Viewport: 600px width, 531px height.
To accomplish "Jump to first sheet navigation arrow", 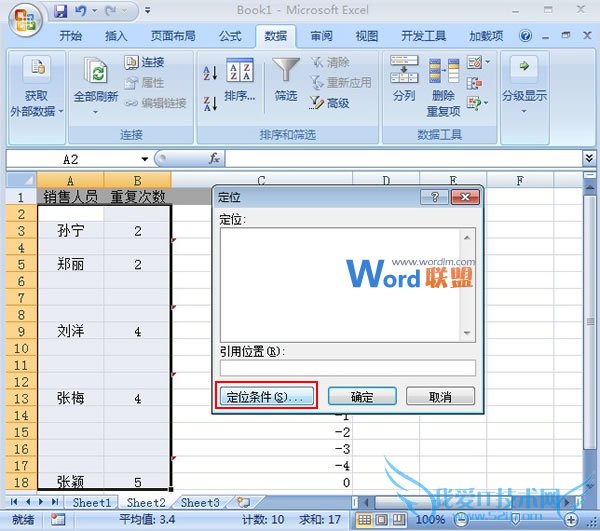I will pyautogui.click(x=14, y=502).
